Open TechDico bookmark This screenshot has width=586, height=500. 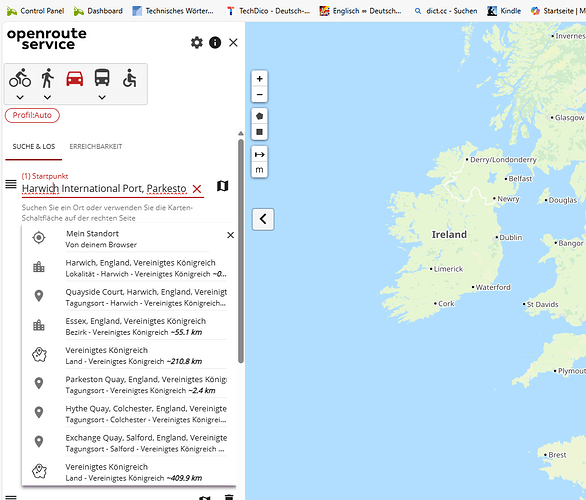pyautogui.click(x=268, y=11)
